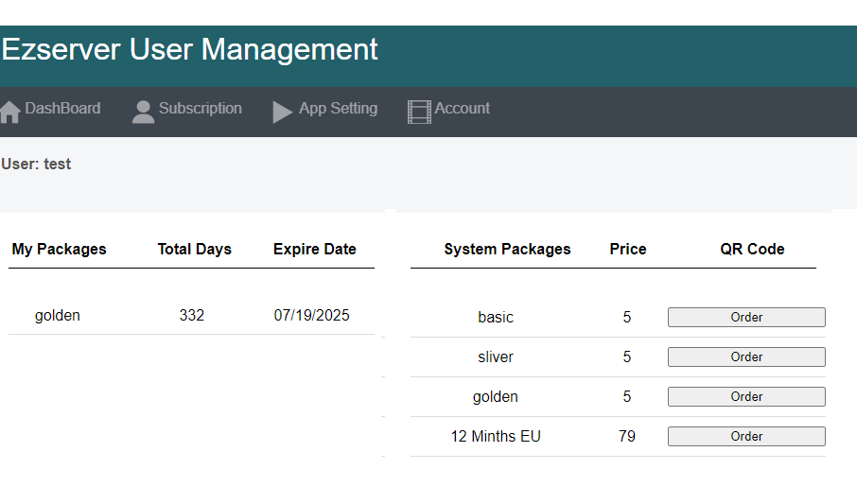This screenshot has height=504, width=857.
Task: Click the Ezserver User Management title
Action: coord(189,49)
